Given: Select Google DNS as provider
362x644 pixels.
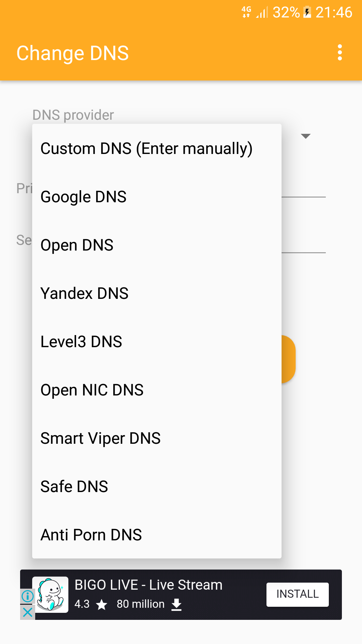Looking at the screenshot, I should (x=83, y=197).
